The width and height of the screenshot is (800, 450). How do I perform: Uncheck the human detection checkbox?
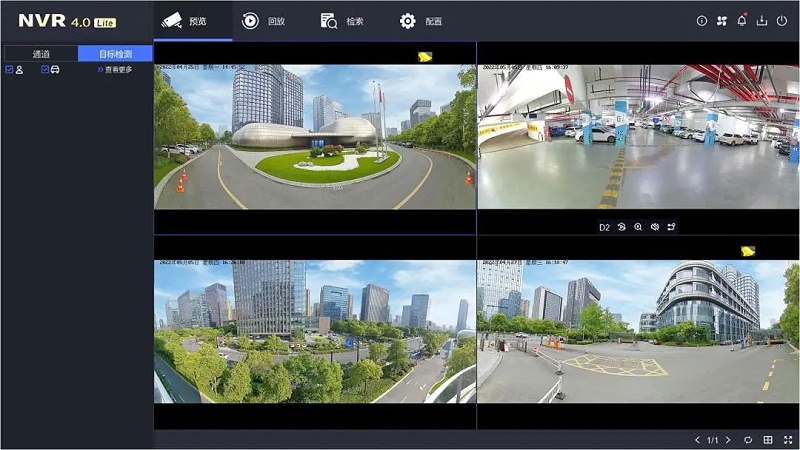9,70
